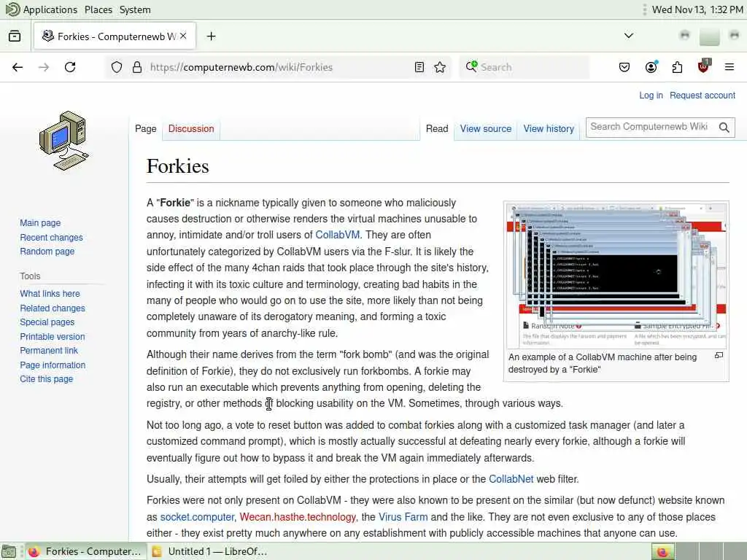This screenshot has height=560, width=747.
Task: Click the browser forward arrow
Action: point(44,67)
